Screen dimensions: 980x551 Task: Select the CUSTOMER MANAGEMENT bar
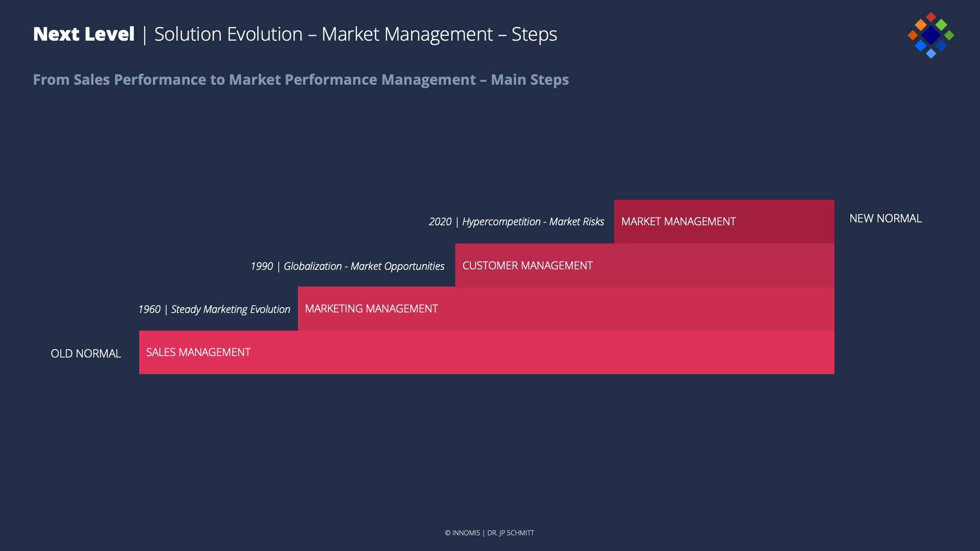pos(644,265)
